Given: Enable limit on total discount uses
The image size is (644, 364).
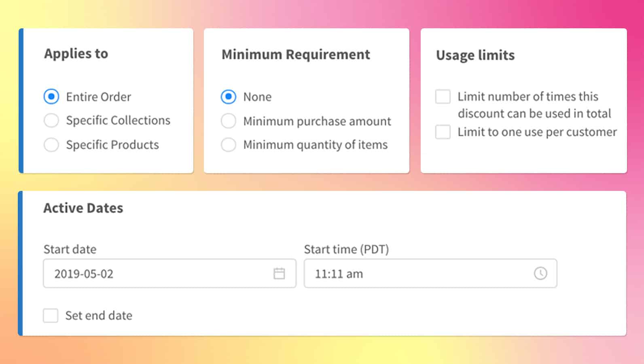Looking at the screenshot, I should 443,97.
